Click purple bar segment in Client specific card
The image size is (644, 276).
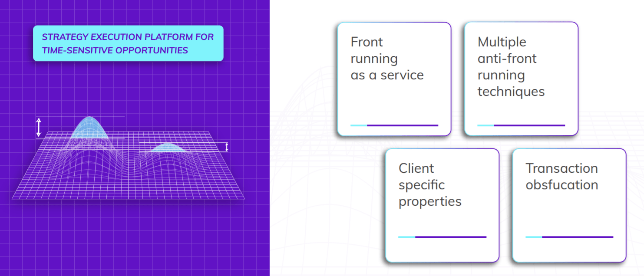click(x=451, y=237)
